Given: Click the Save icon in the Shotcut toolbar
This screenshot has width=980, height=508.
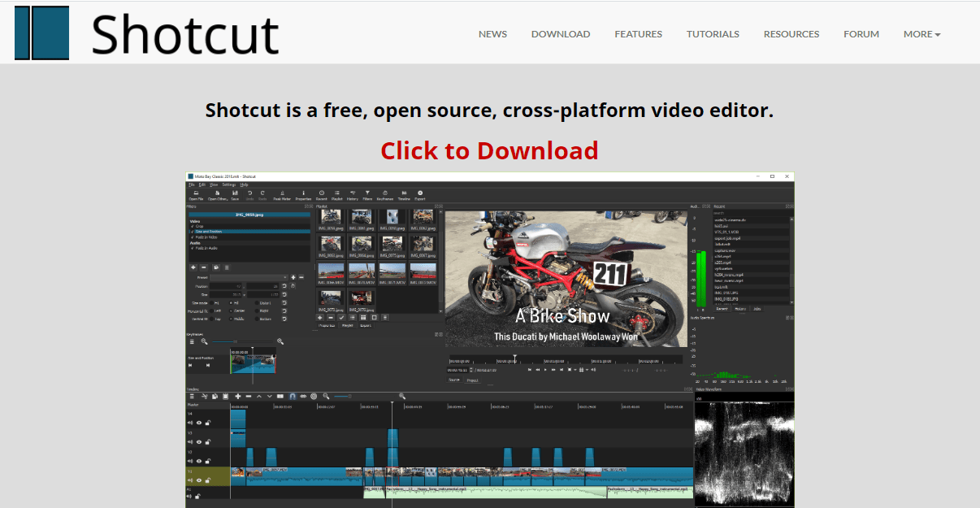Looking at the screenshot, I should tap(235, 195).
